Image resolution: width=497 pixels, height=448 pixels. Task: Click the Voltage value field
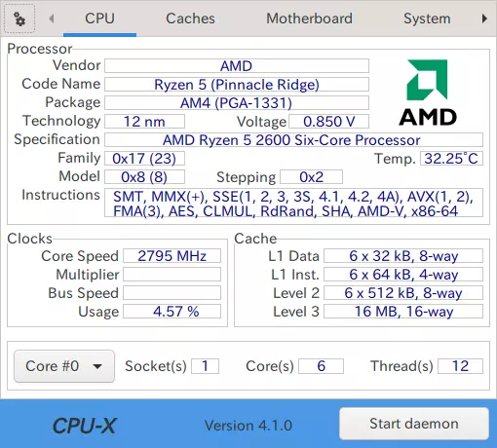point(328,122)
